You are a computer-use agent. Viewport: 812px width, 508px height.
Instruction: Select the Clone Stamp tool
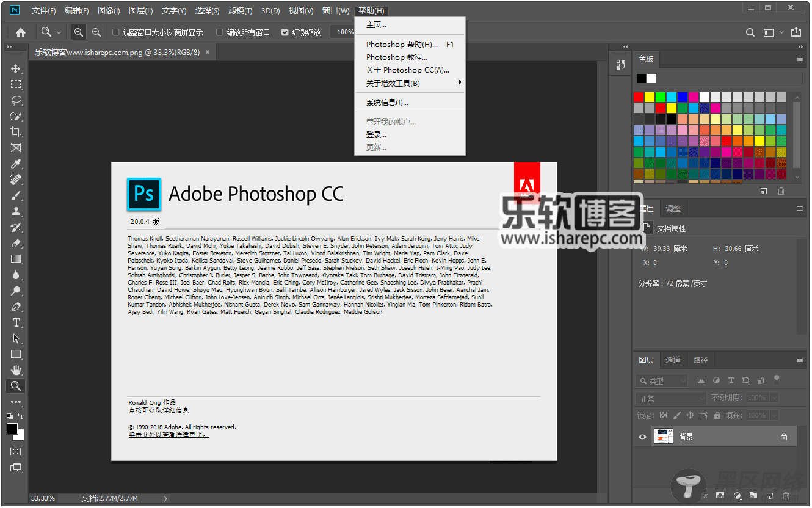coord(16,211)
